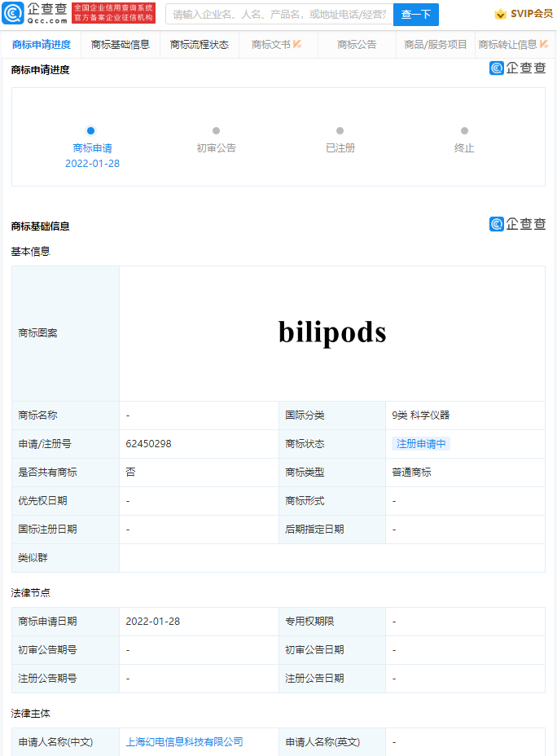
Task: Click the 2022-01-28 date under 商标申请
Action: point(93,164)
